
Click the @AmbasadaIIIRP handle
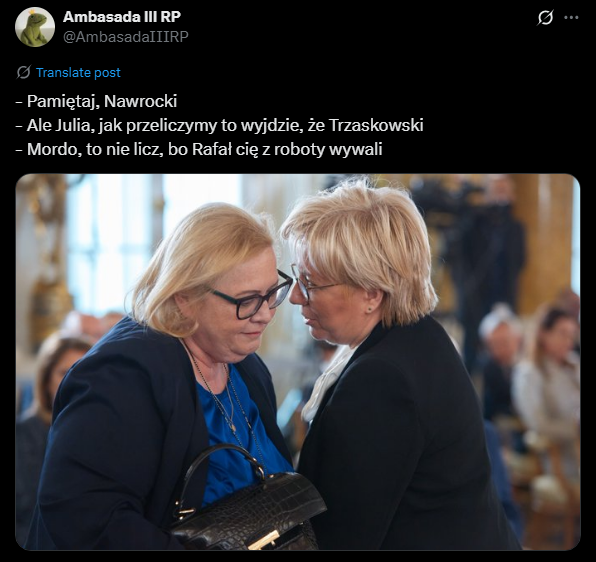click(x=125, y=37)
